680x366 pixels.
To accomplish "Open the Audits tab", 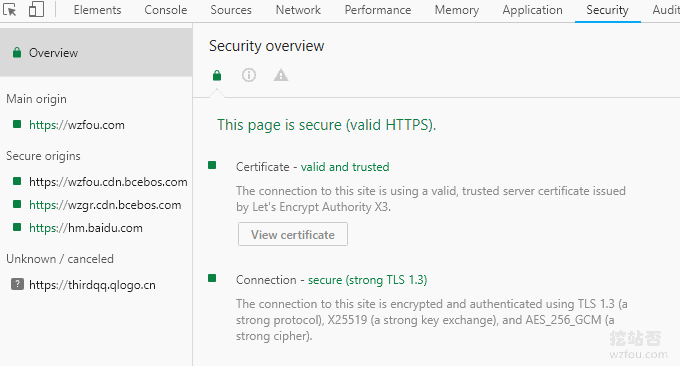I will pos(666,10).
